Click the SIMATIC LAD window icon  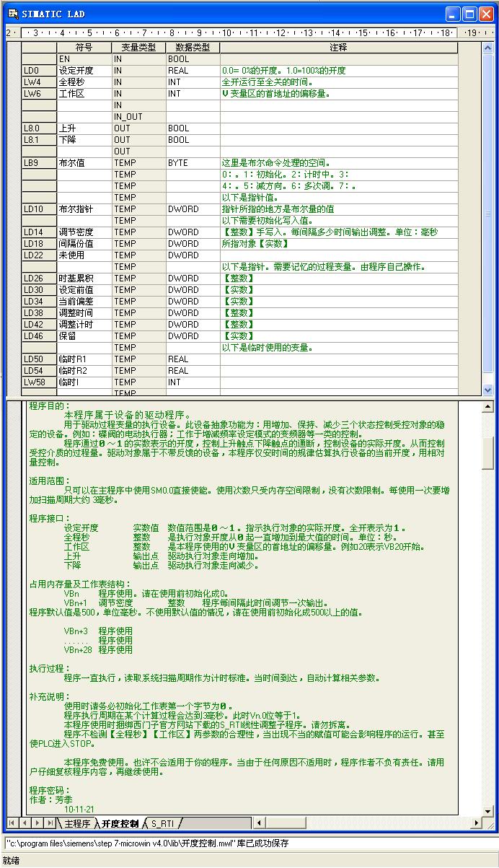click(12, 13)
